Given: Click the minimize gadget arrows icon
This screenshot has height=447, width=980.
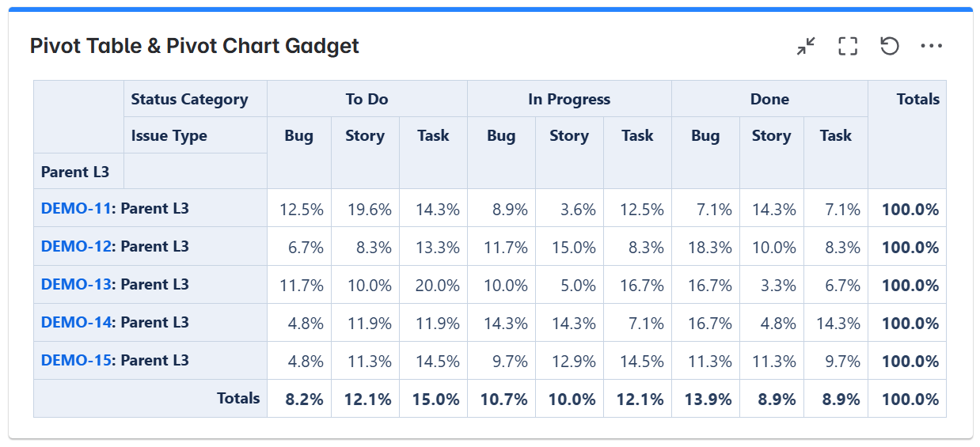Looking at the screenshot, I should tap(806, 47).
